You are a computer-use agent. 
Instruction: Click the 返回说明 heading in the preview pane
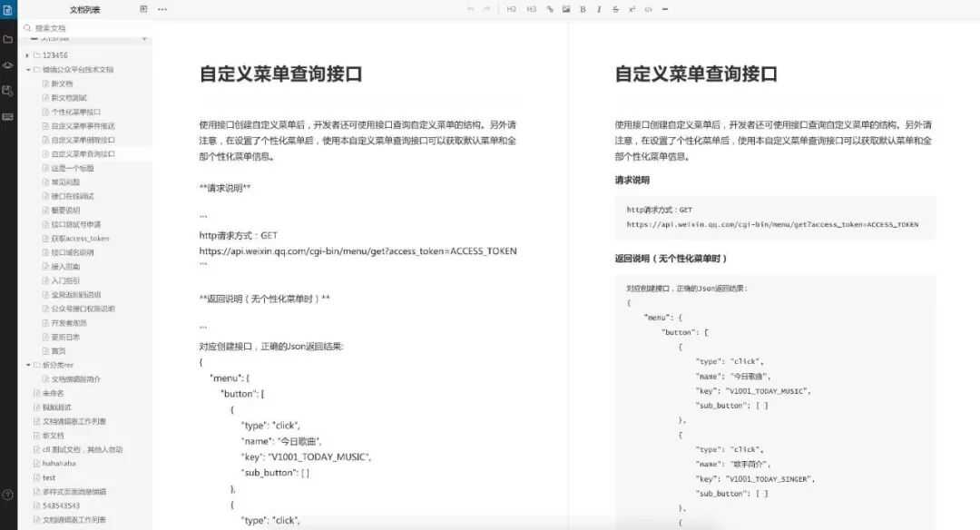pyautogui.click(x=671, y=258)
